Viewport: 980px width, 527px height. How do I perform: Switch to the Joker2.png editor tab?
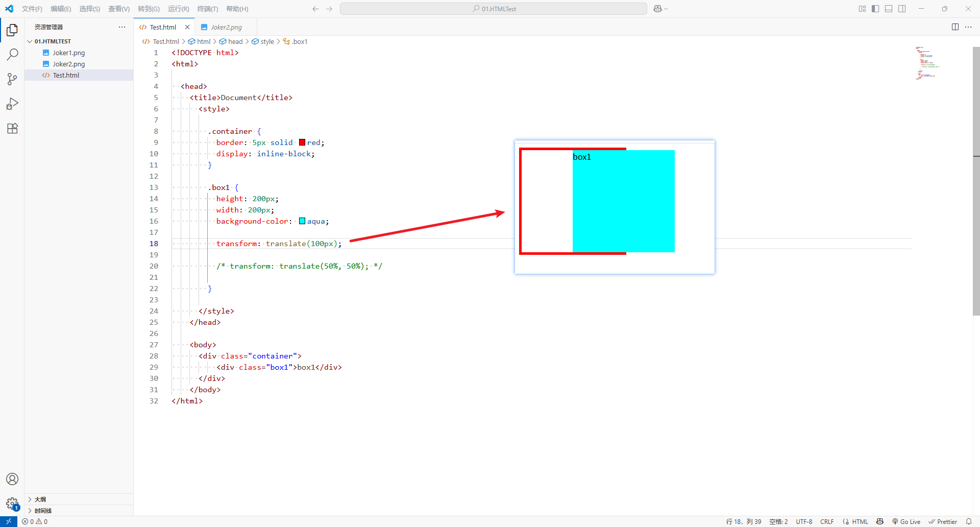[x=226, y=27]
